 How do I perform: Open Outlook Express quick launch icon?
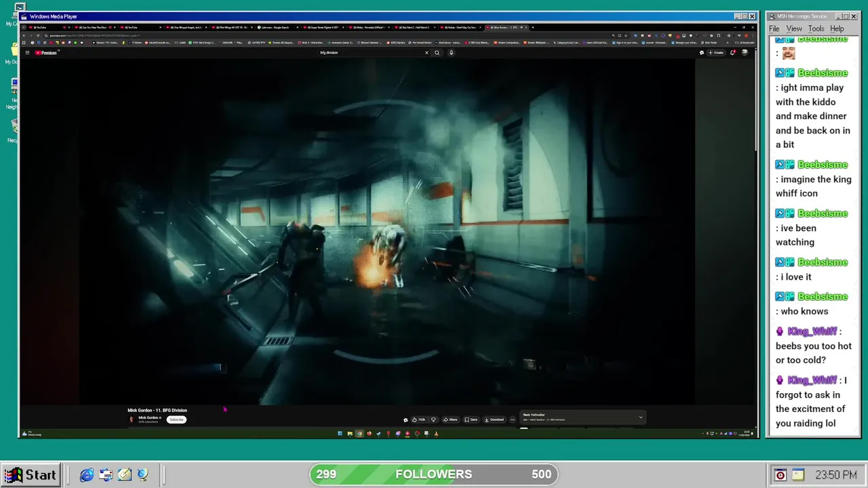pos(106,475)
